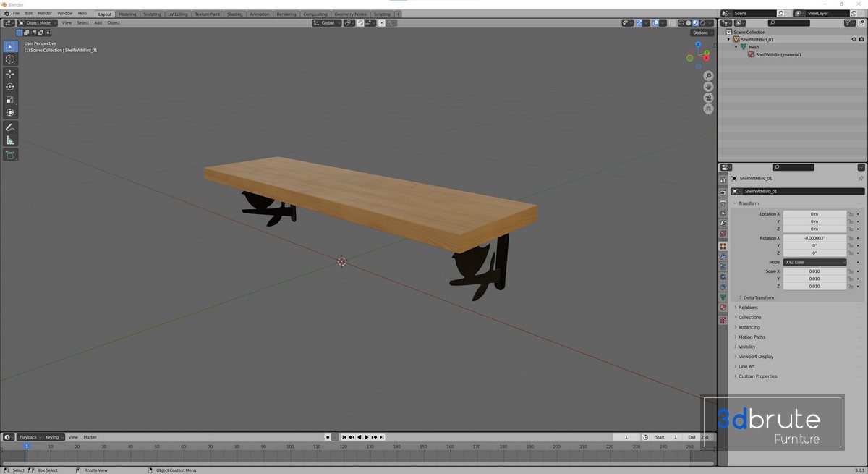Switch to the Sculpting workspace tab
Image resolution: width=868 pixels, height=474 pixels.
coord(152,14)
